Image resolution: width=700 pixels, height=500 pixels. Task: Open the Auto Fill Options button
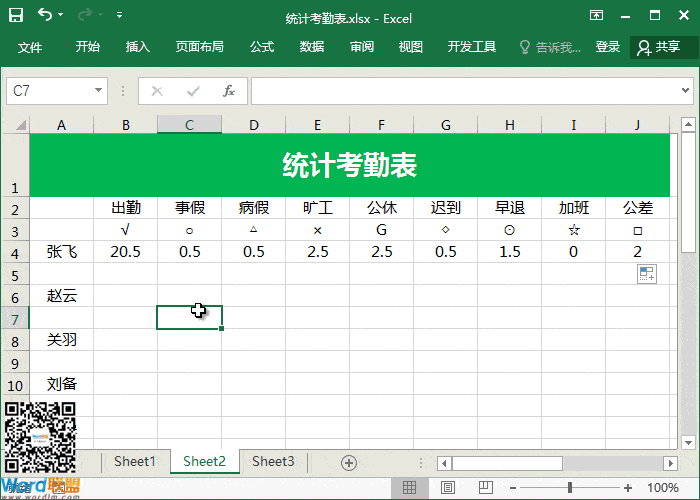tap(646, 274)
